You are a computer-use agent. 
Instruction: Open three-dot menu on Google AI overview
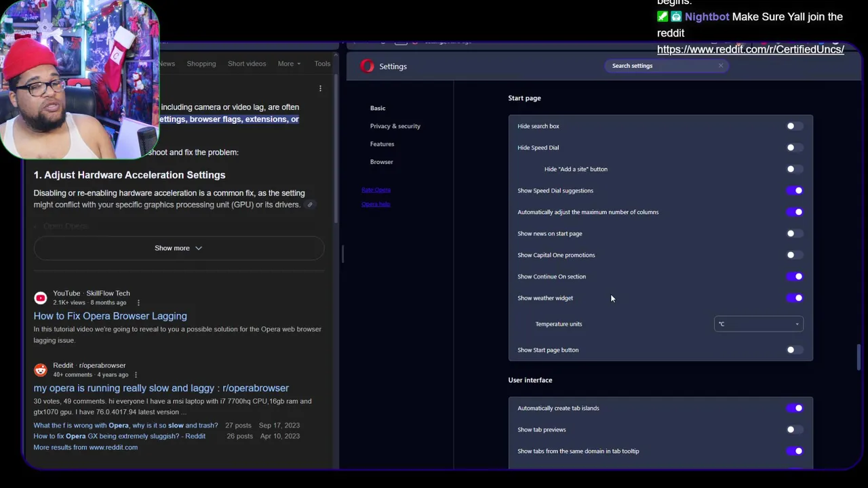(320, 88)
